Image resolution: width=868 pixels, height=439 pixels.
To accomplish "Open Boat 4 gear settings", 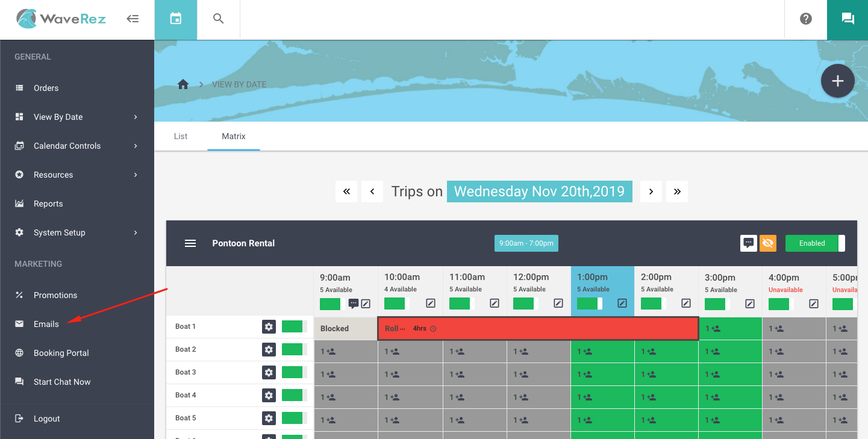I will [x=269, y=395].
